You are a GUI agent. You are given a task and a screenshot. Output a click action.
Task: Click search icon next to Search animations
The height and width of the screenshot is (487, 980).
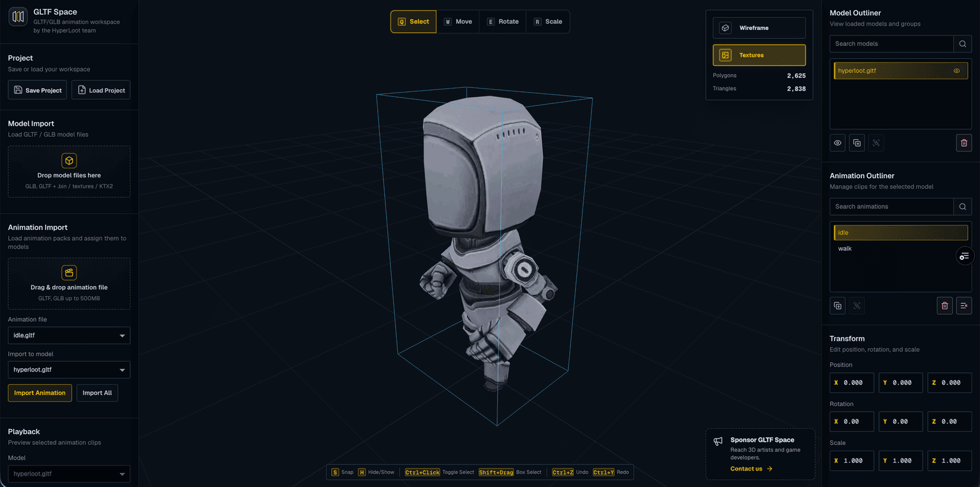963,206
